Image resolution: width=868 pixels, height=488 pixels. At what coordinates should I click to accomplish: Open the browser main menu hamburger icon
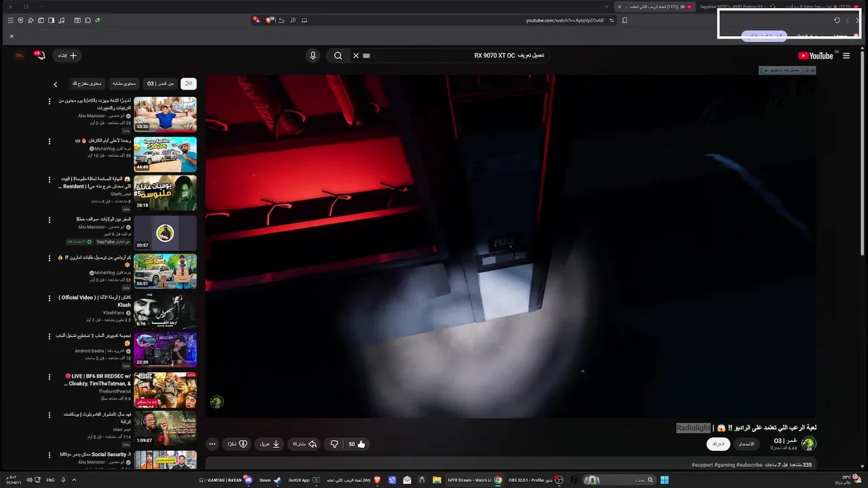coord(10,20)
